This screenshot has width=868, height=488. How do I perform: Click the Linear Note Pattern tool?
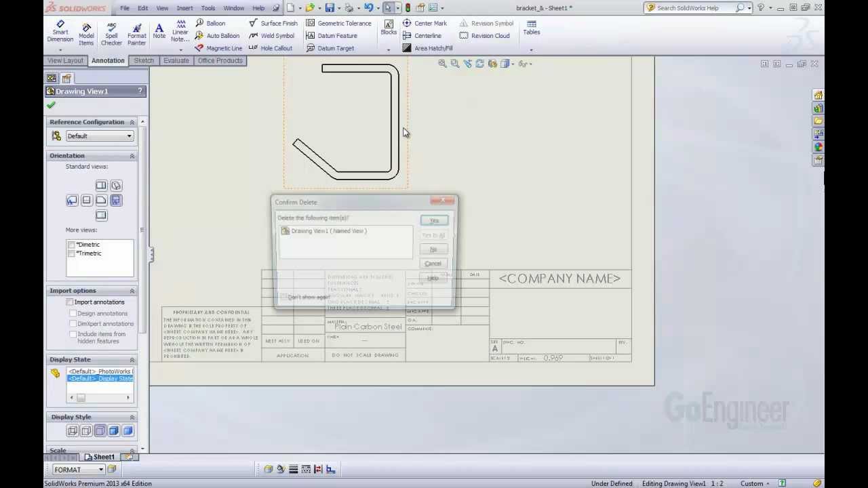(x=180, y=31)
